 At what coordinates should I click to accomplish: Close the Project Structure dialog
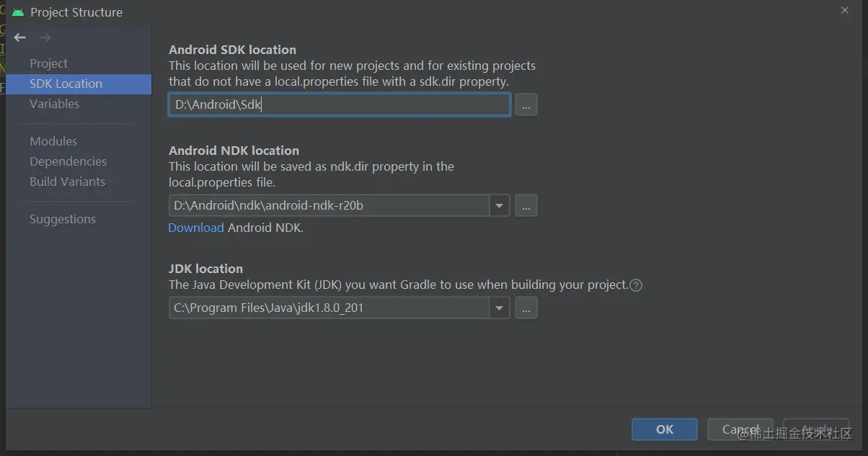coord(845,9)
